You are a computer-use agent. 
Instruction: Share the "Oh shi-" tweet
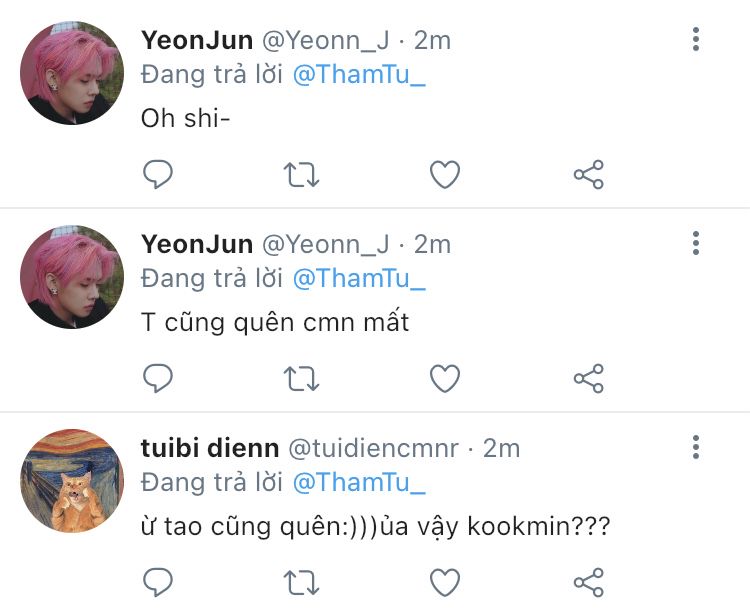[589, 174]
